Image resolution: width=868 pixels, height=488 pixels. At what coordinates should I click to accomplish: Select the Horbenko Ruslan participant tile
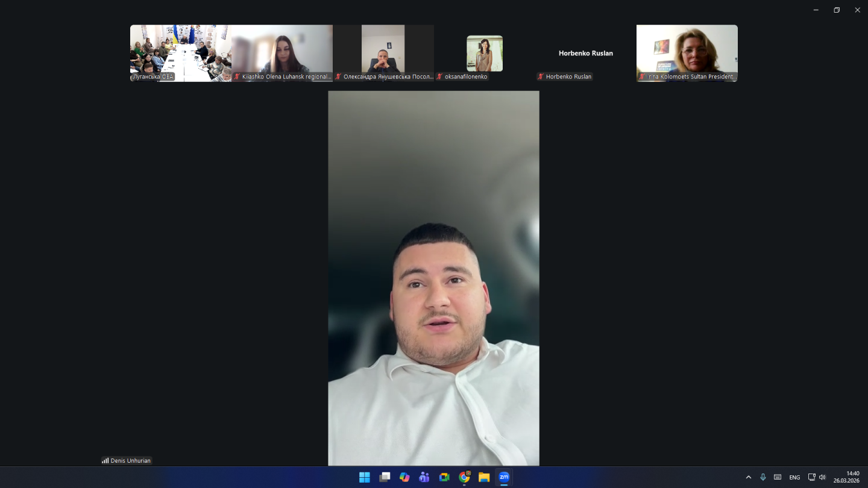pos(585,53)
